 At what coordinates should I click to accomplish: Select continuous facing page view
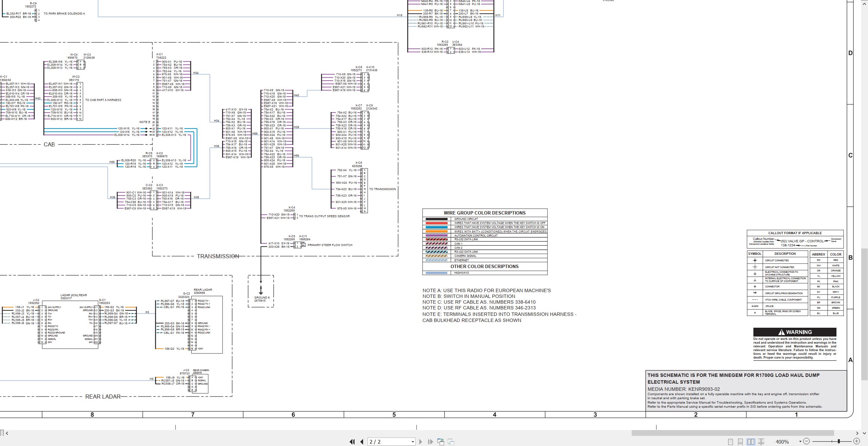pos(761,442)
